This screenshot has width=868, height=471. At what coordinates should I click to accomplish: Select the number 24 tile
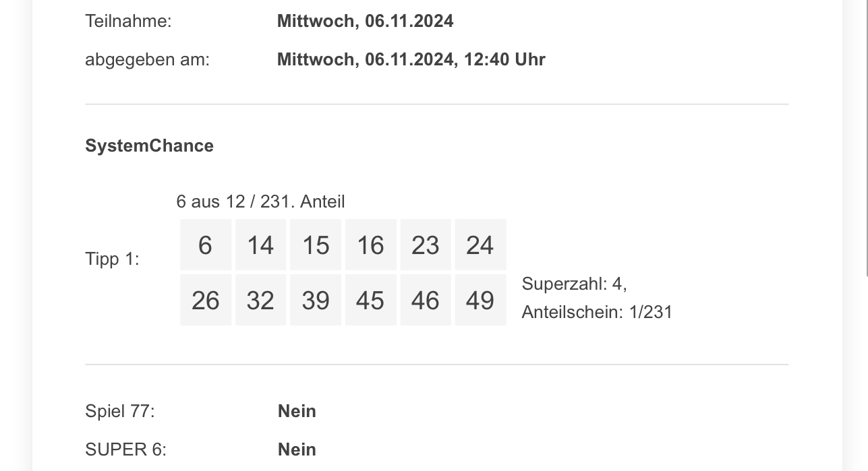[480, 245]
